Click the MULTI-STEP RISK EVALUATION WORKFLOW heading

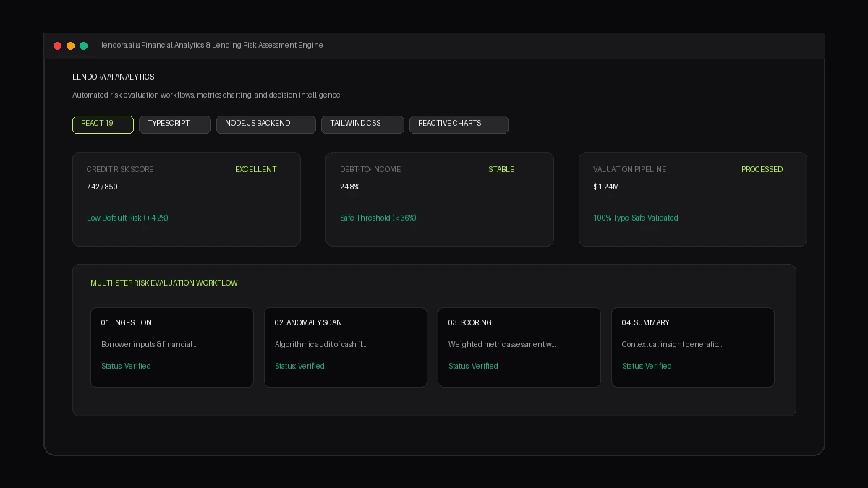point(164,283)
